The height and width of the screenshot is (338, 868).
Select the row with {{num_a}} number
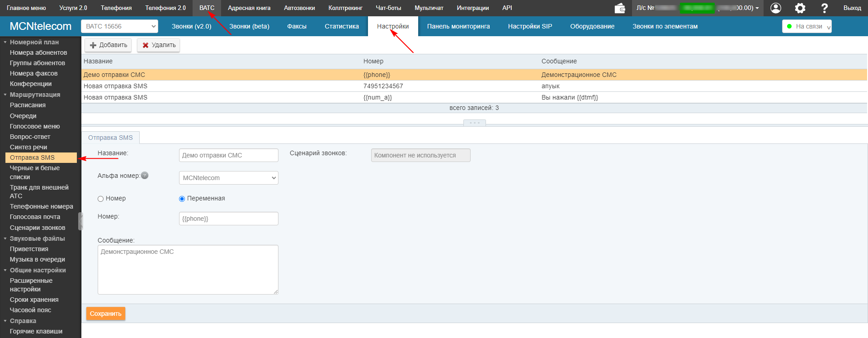[x=474, y=97]
